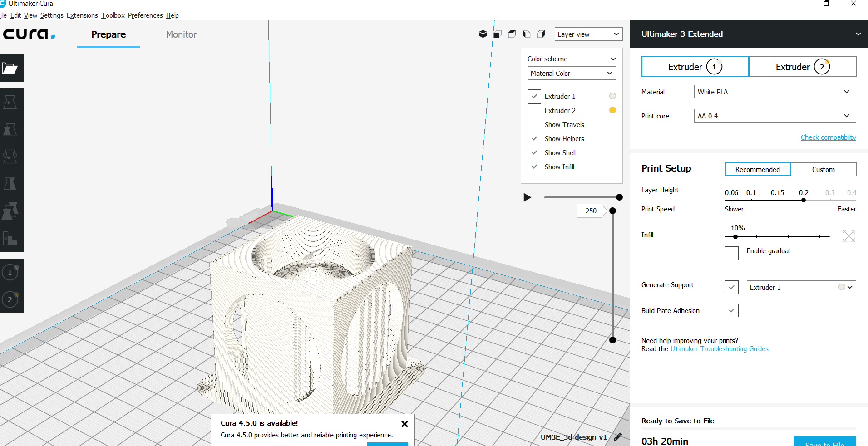The height and width of the screenshot is (446, 868).
Task: Select the Scale tool in left toolbar
Action: coord(10,129)
